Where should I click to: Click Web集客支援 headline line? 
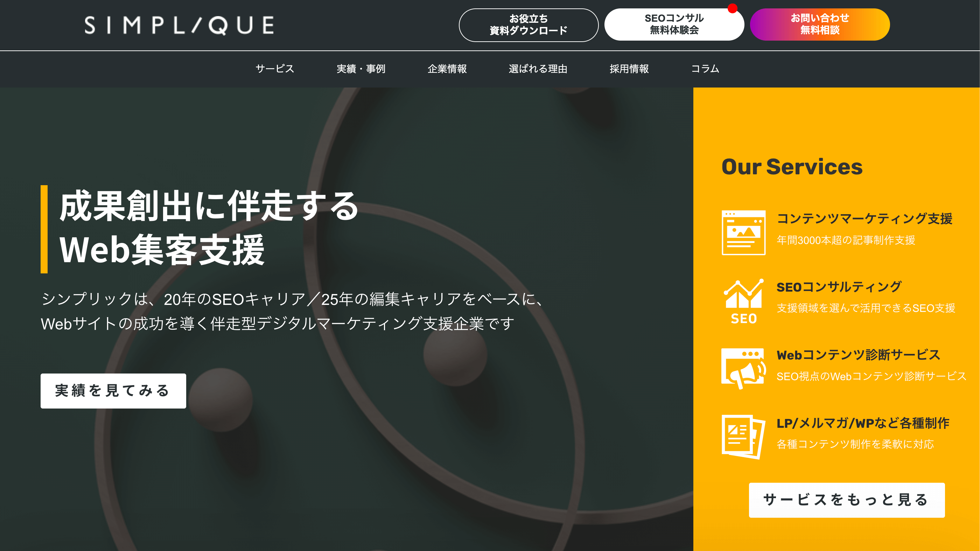point(162,250)
